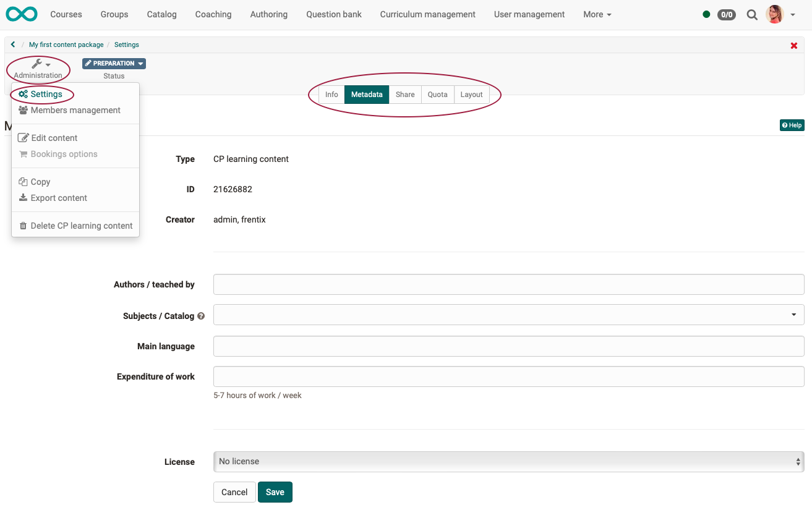
Task: Switch to the Info tab
Action: 331,95
